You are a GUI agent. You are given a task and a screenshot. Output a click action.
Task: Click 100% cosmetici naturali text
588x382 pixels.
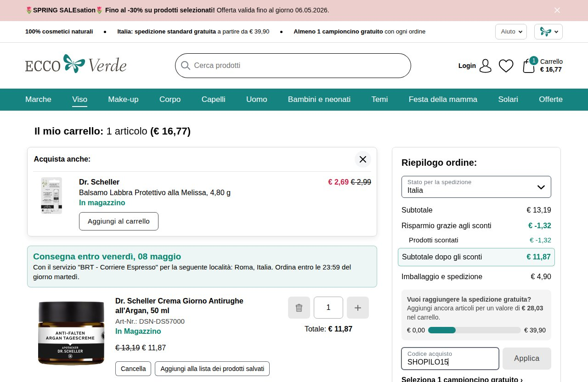[x=59, y=32]
